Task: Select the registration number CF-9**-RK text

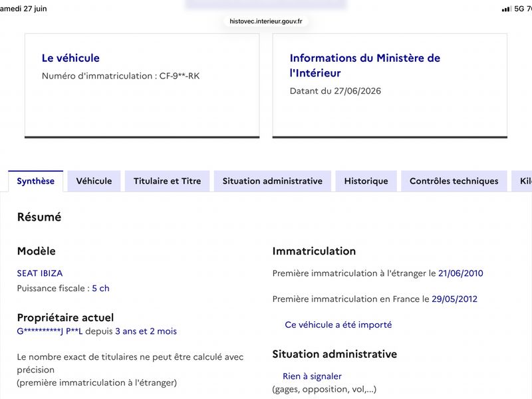Action: click(180, 76)
